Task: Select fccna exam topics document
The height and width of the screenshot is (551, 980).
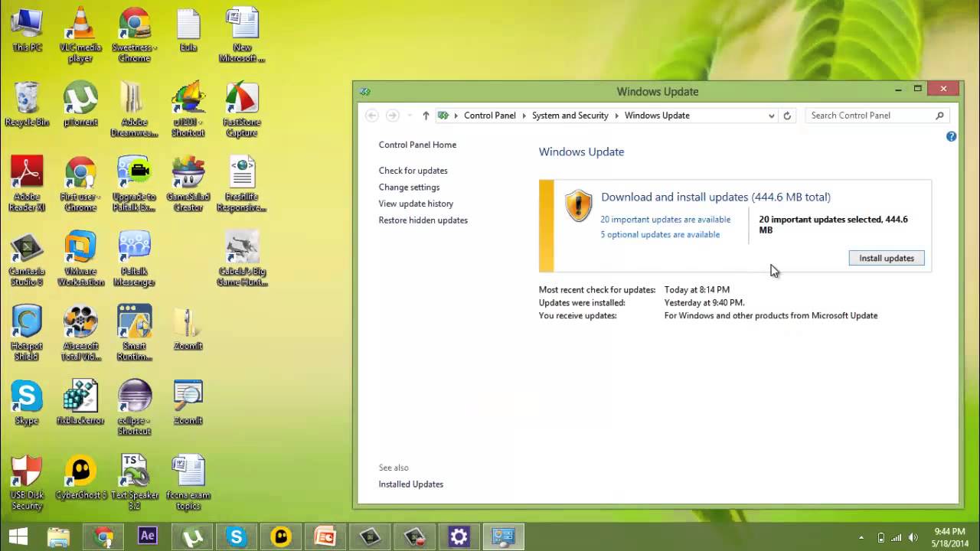Action: [x=188, y=483]
